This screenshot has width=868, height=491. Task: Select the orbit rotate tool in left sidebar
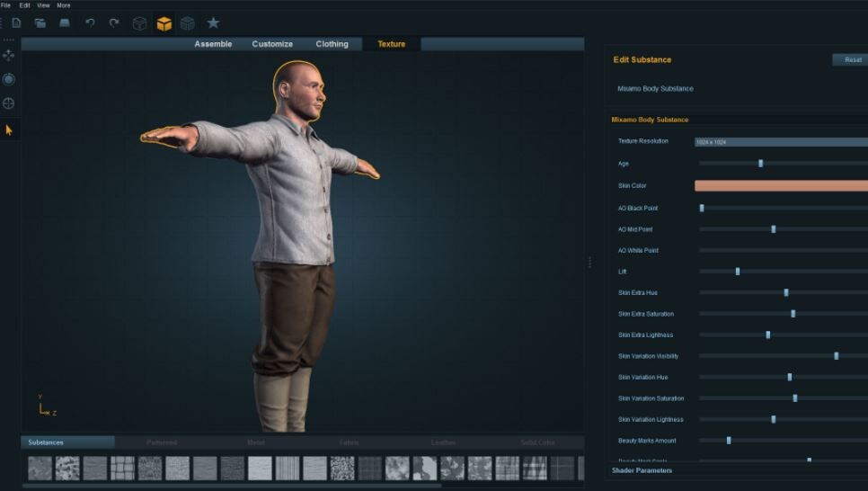(x=8, y=79)
